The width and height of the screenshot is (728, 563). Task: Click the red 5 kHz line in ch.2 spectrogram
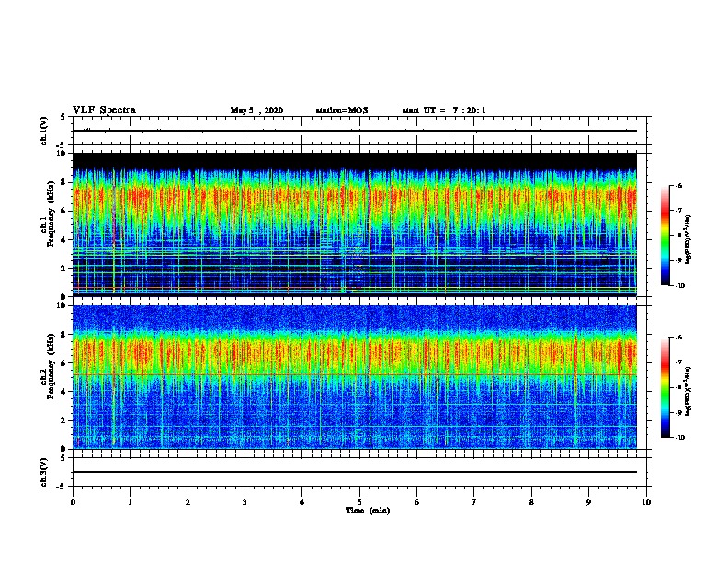pyautogui.click(x=354, y=374)
